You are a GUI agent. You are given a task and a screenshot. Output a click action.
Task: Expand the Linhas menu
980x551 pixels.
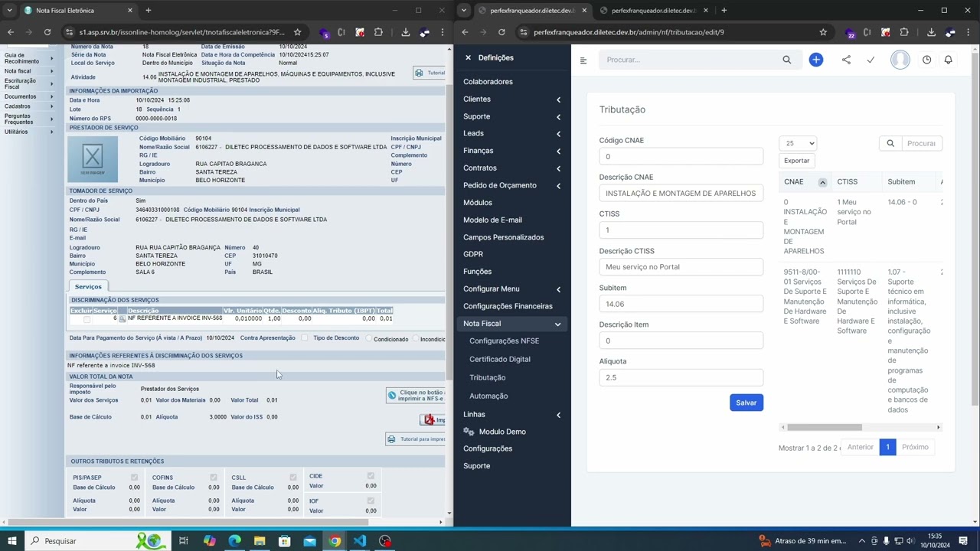pyautogui.click(x=512, y=415)
